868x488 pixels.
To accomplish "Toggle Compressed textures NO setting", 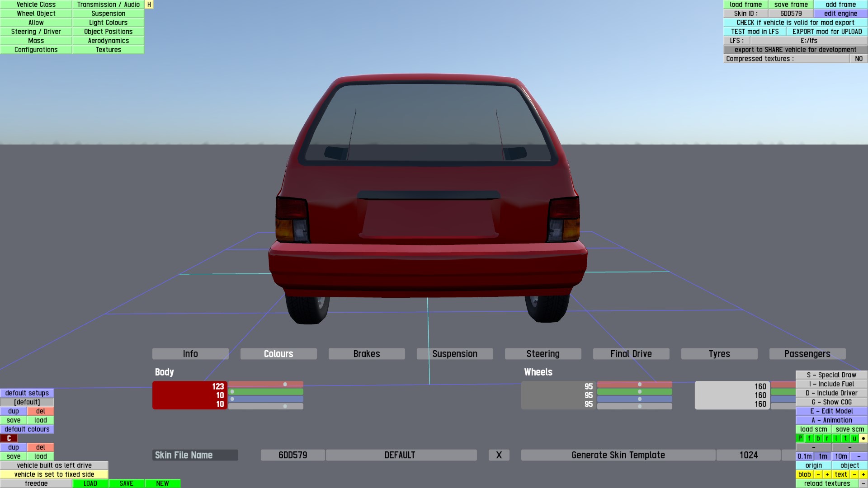I will (859, 59).
